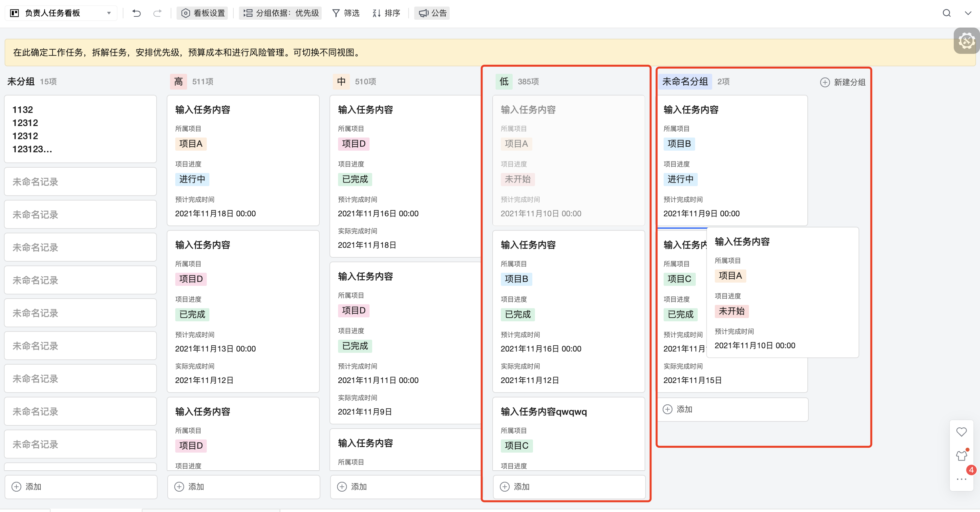This screenshot has height=512, width=980.
Task: Click the three-dots more icon
Action: 961,479
